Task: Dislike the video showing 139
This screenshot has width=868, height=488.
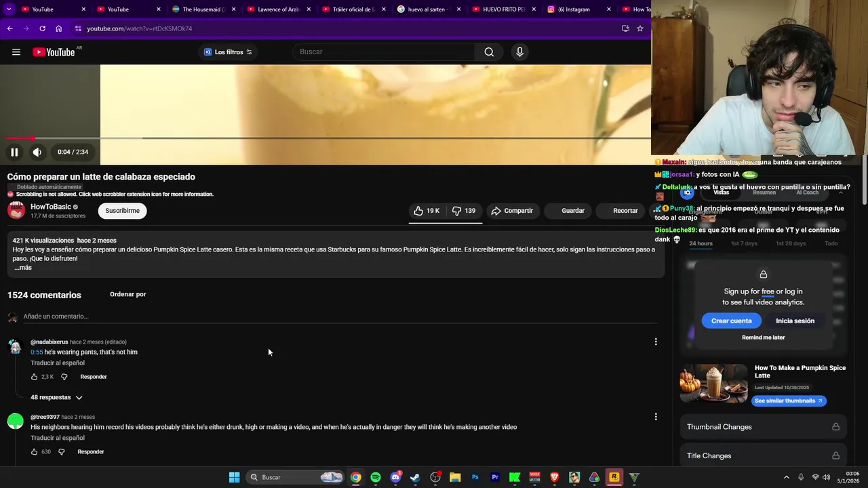Action: tap(465, 211)
